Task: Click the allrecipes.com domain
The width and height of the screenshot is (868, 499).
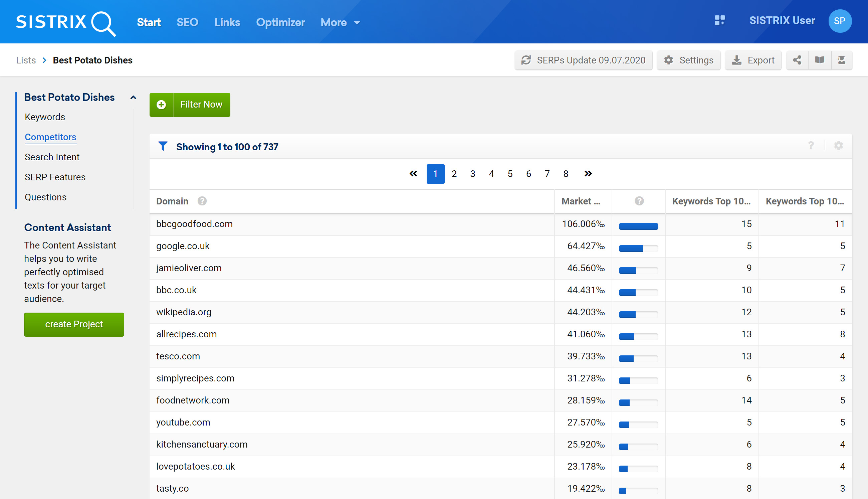Action: tap(186, 334)
